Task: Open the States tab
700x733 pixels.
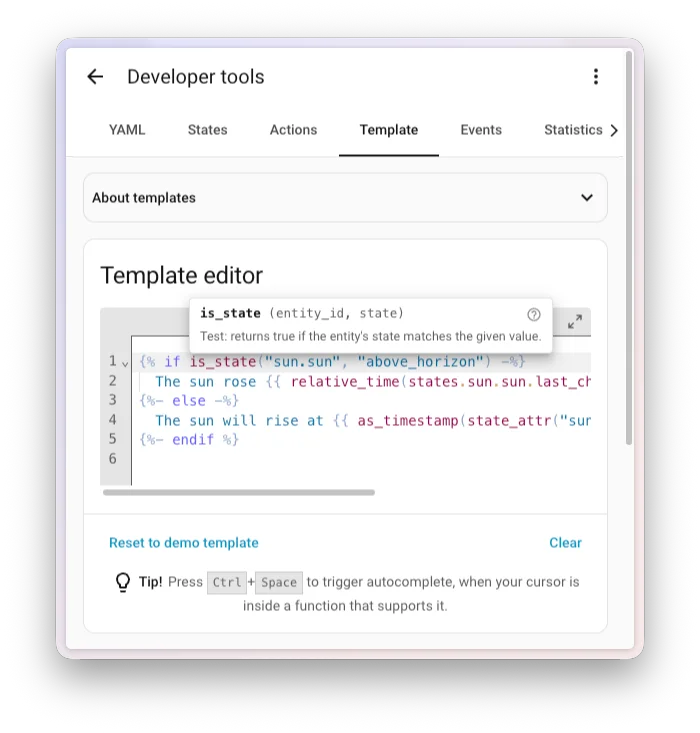Action: (x=207, y=130)
